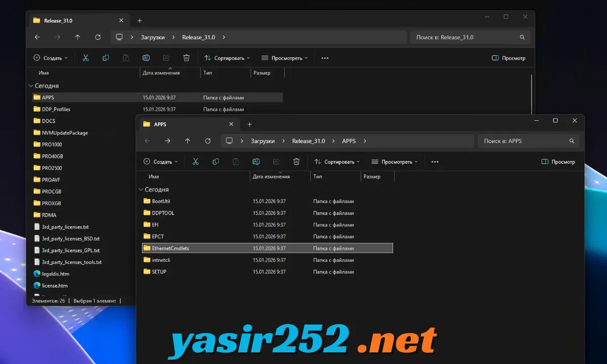Image resolution: width=607 pixels, height=364 pixels.
Task: Click the Rename icon in the APPS window toolbar
Action: (256, 162)
